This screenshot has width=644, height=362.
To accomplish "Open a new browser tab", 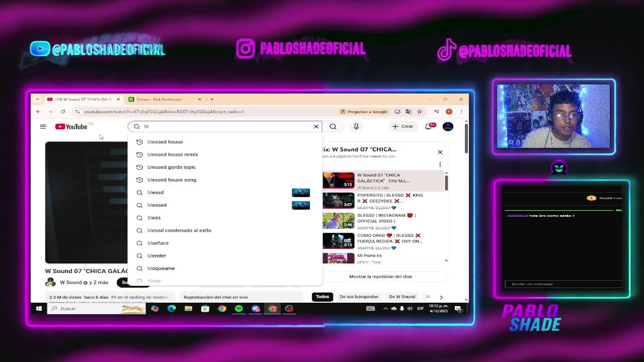I will (x=212, y=99).
